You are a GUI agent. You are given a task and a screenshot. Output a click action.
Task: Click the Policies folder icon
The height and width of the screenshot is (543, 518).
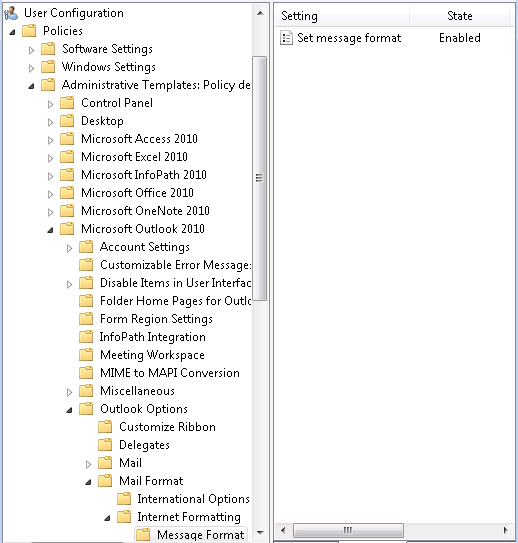pyautogui.click(x=29, y=31)
